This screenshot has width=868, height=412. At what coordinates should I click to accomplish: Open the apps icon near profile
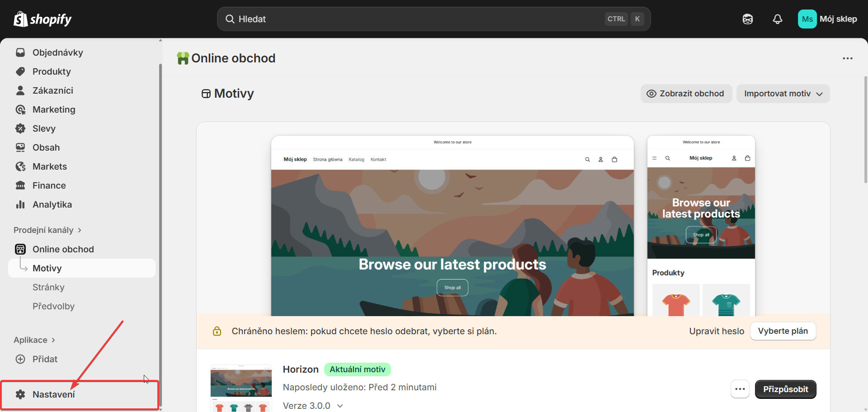pyautogui.click(x=748, y=19)
